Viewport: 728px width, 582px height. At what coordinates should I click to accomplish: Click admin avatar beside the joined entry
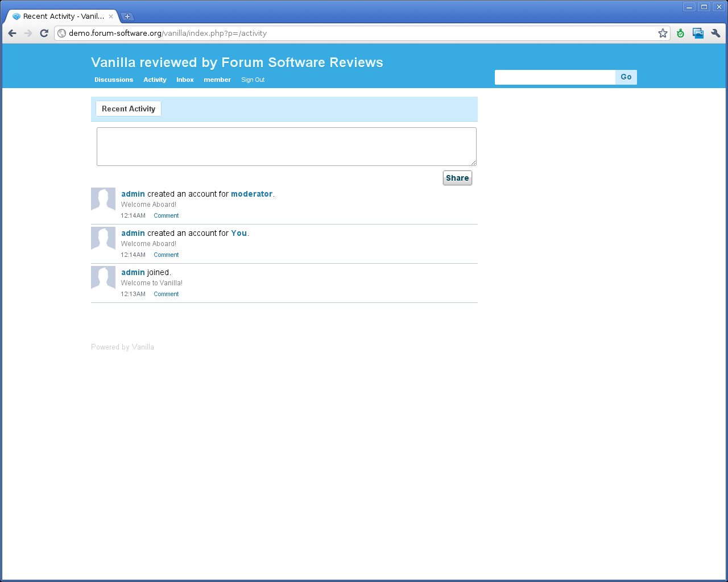[103, 278]
